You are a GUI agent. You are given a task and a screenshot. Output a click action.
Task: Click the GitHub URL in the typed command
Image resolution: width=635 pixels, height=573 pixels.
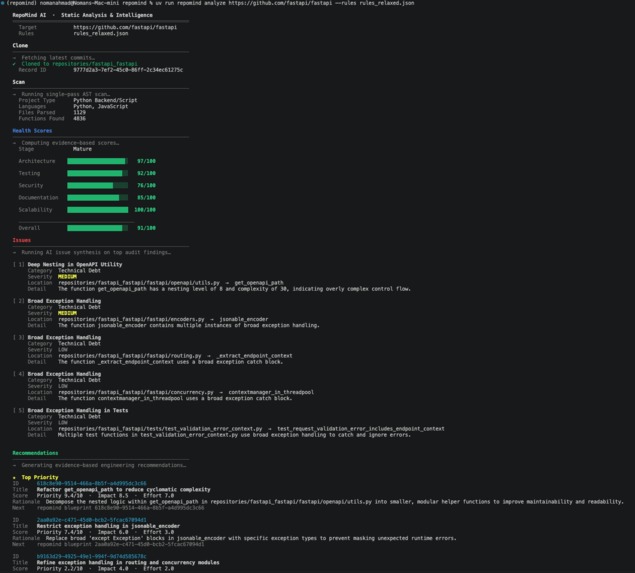click(x=280, y=3)
